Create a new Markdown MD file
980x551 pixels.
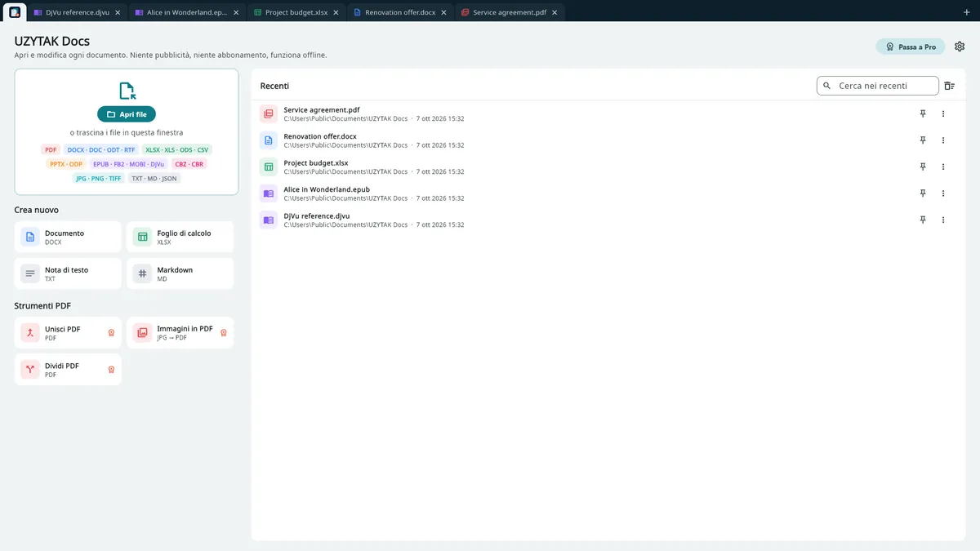click(180, 273)
